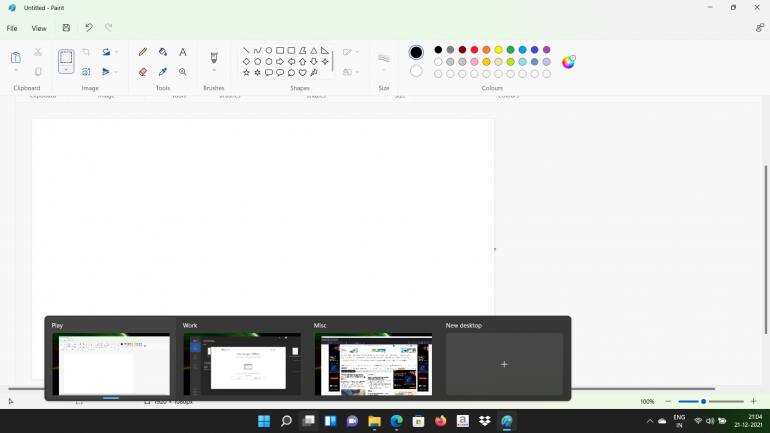Select the Colour 2 white circle

416,71
